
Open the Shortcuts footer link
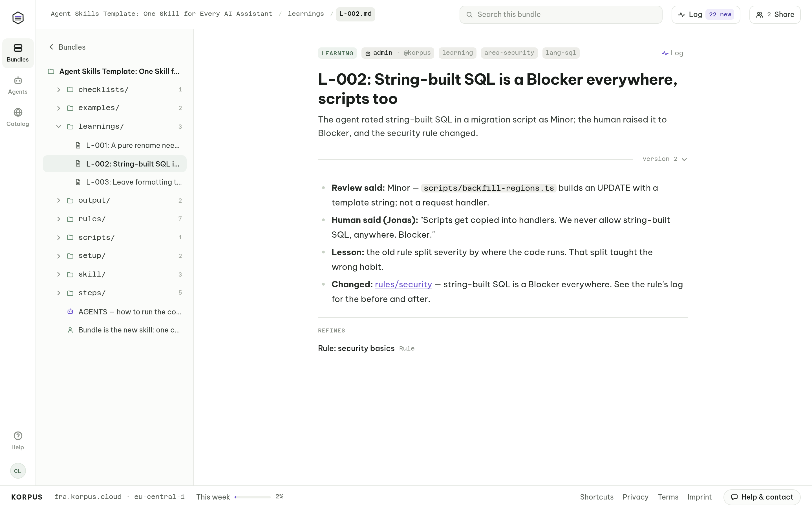pos(597,497)
